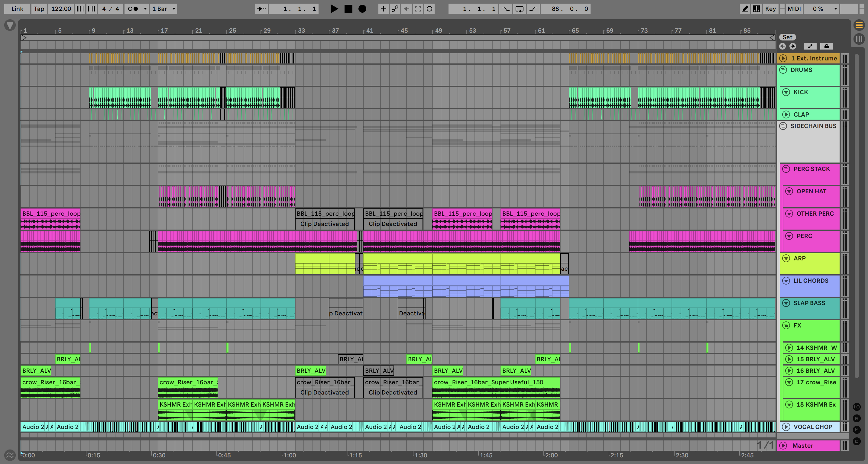The image size is (868, 464).
Task: Select the crow_Riser_16bar_Super Useful_150 clip
Action: coord(496,382)
